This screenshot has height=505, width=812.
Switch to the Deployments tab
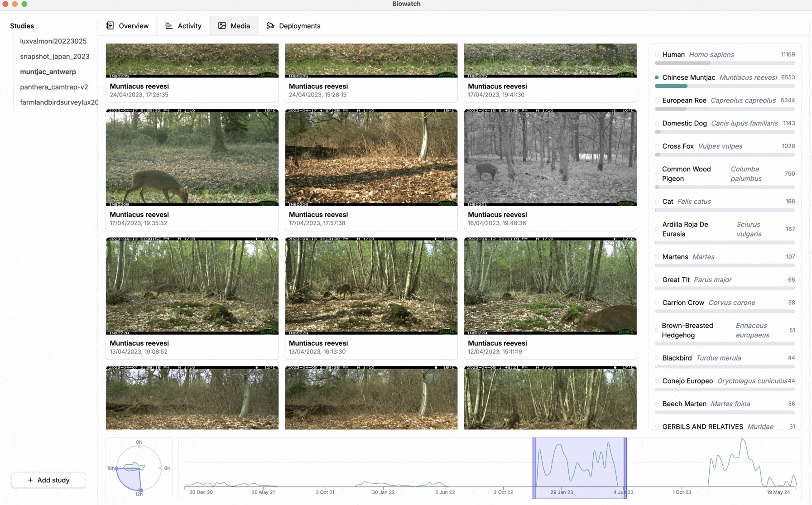pos(293,26)
